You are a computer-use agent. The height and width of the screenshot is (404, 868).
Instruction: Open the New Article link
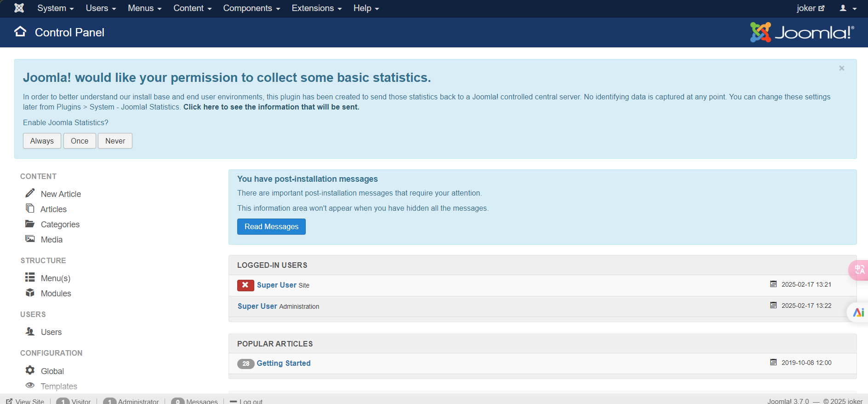pos(61,194)
